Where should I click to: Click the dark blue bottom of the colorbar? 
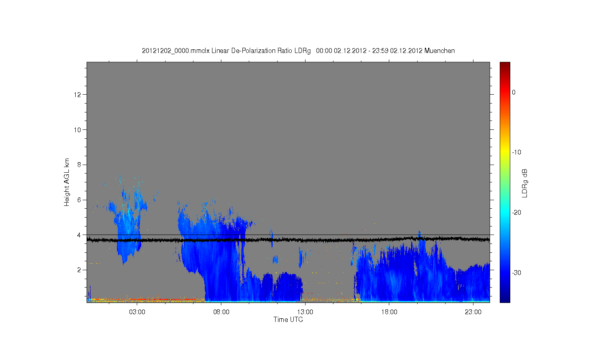pos(505,298)
